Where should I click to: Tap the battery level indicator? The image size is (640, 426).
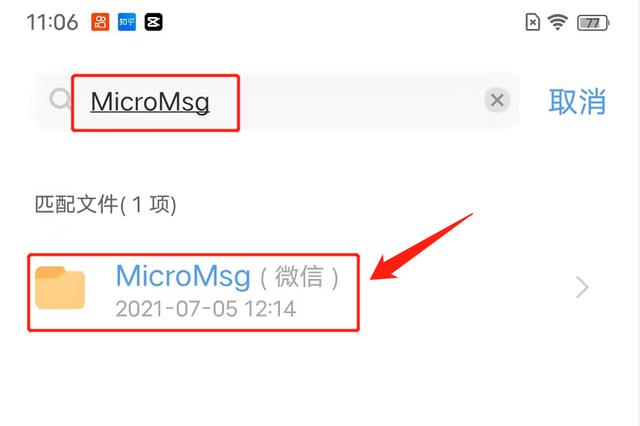(x=593, y=23)
